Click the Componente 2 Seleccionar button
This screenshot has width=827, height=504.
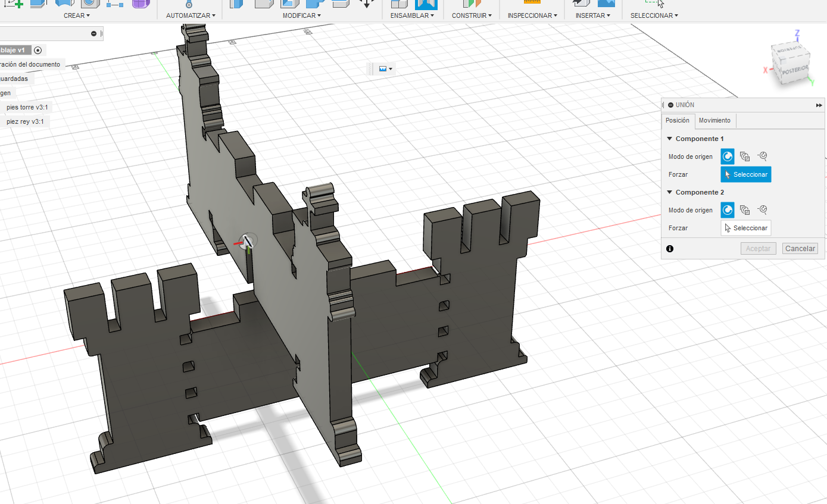click(x=746, y=228)
